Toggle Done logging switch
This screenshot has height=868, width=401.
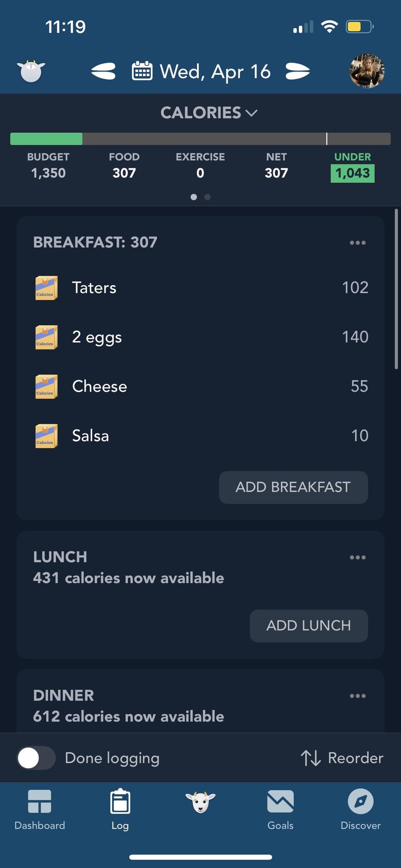tap(36, 758)
